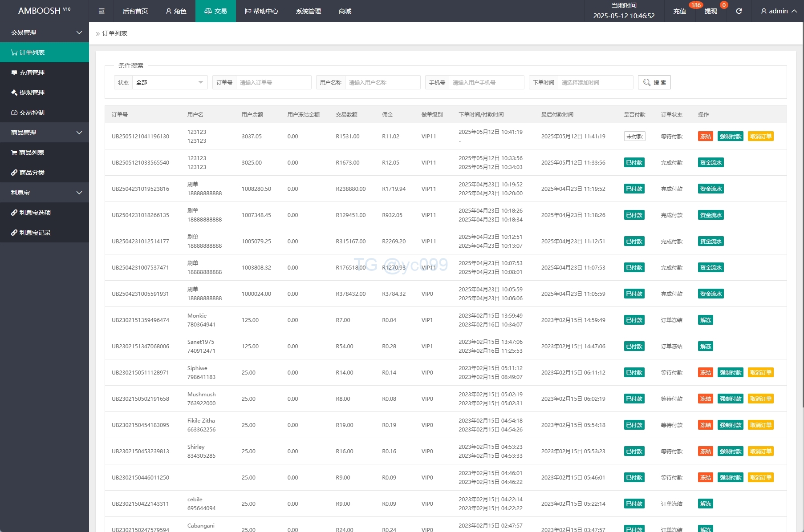Open the admin user menu
Screen dimensions: 804x532
tap(778, 11)
